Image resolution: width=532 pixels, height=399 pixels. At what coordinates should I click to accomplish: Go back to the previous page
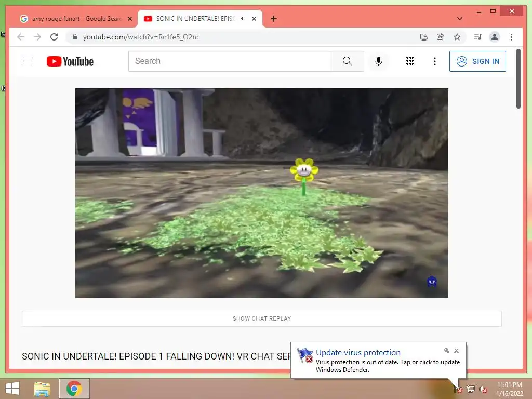21,37
